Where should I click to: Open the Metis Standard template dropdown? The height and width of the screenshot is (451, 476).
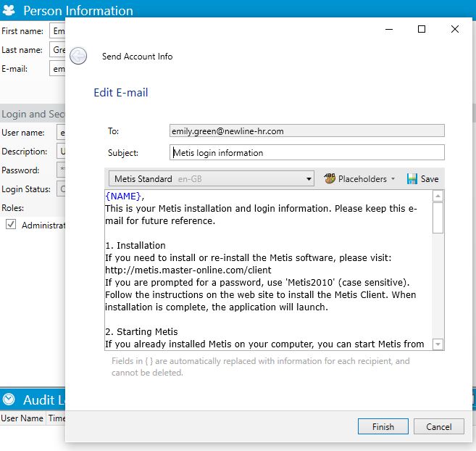(212, 178)
